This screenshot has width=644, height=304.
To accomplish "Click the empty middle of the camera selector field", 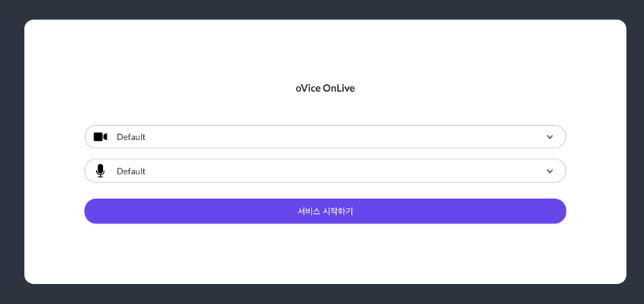I will click(x=329, y=137).
